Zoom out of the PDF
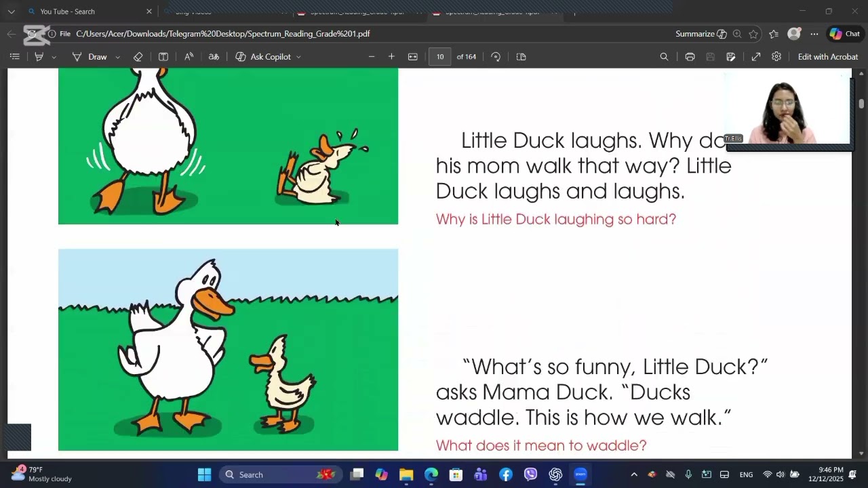868x488 pixels. tap(372, 57)
